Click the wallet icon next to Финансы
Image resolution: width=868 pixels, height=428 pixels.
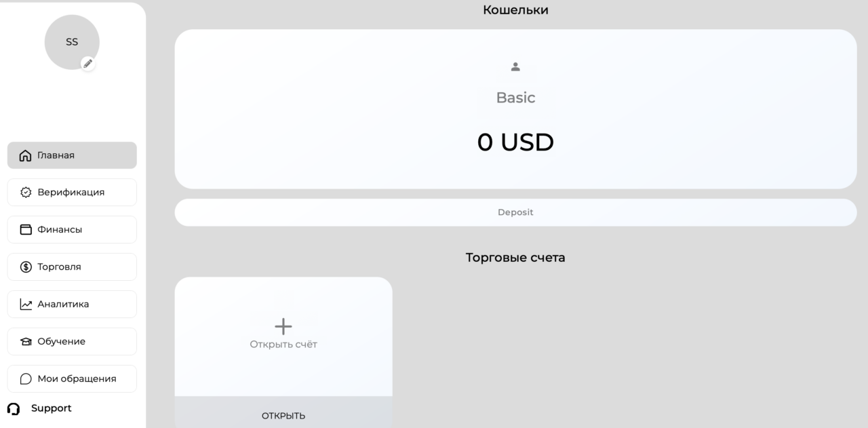26,230
